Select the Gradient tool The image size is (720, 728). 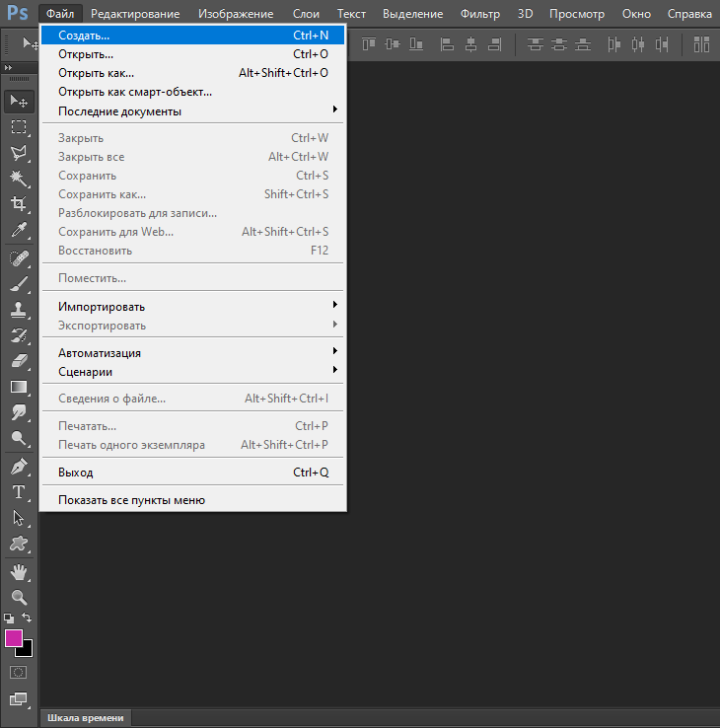[x=19, y=387]
